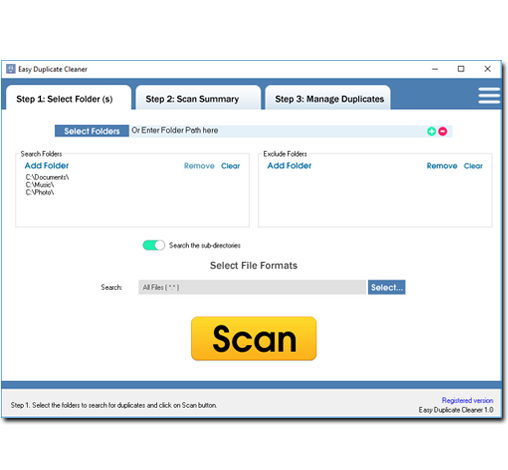The image size is (508, 470).
Task: Open the hamburger menu icon
Action: coord(489,96)
